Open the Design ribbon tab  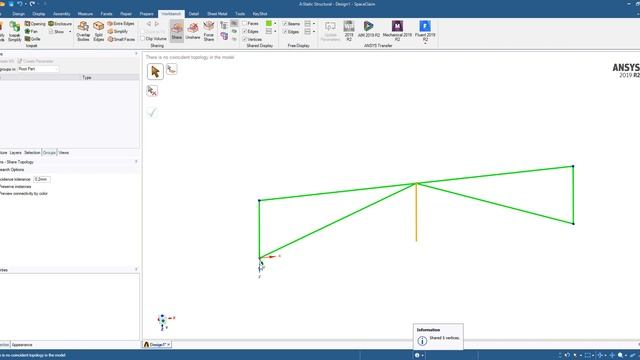(x=18, y=14)
